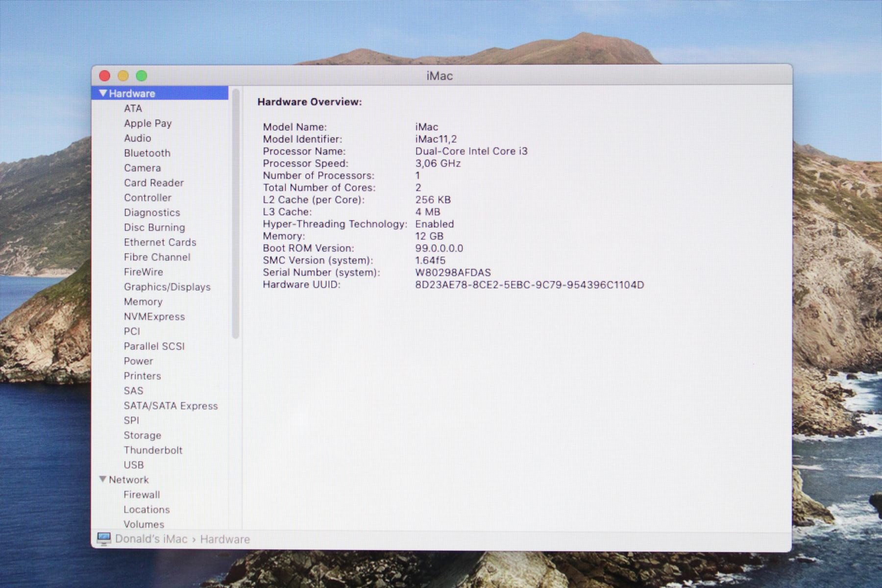Show PCI device information
The image size is (882, 588).
[x=132, y=331]
